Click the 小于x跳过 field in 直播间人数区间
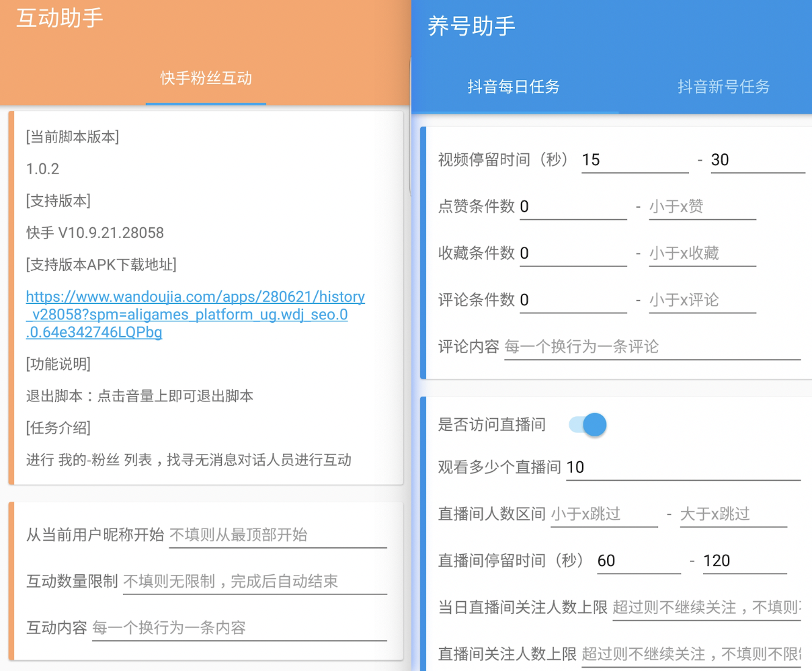The image size is (812, 671). [603, 514]
